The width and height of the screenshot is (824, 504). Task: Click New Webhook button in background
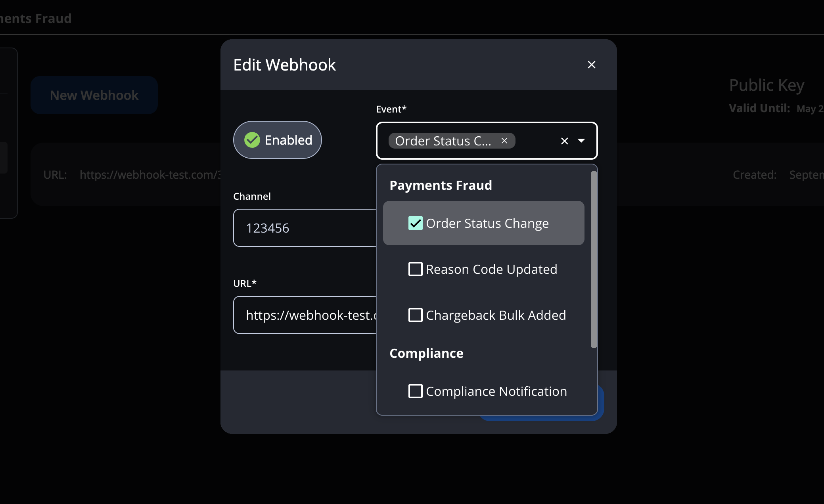click(94, 95)
